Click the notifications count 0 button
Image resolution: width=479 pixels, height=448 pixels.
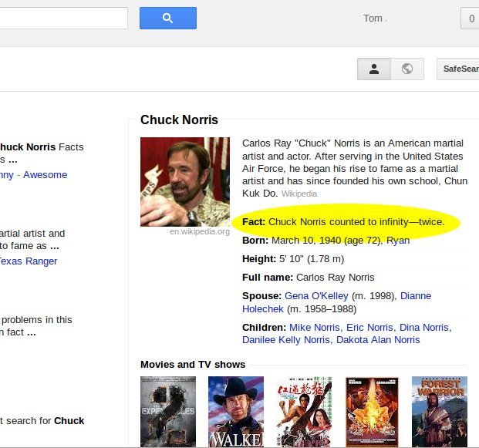click(x=471, y=19)
